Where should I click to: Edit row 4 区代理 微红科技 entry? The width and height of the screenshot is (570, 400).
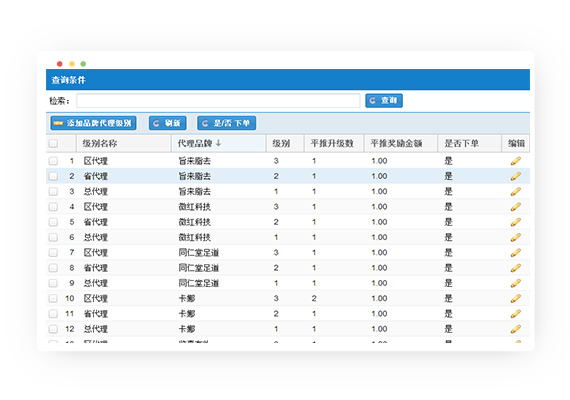[x=515, y=207]
